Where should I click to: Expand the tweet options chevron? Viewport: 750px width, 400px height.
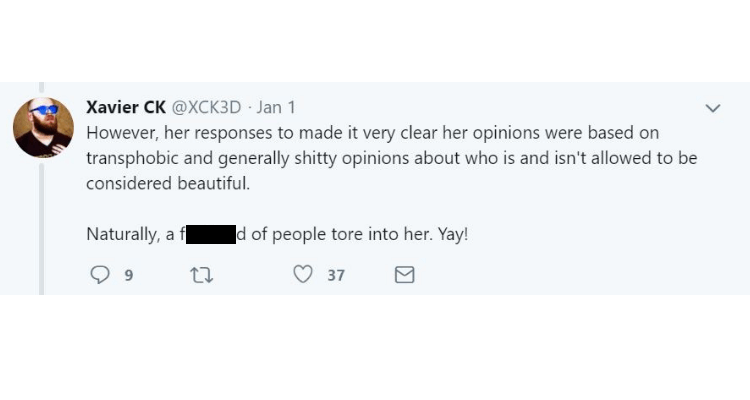point(713,108)
